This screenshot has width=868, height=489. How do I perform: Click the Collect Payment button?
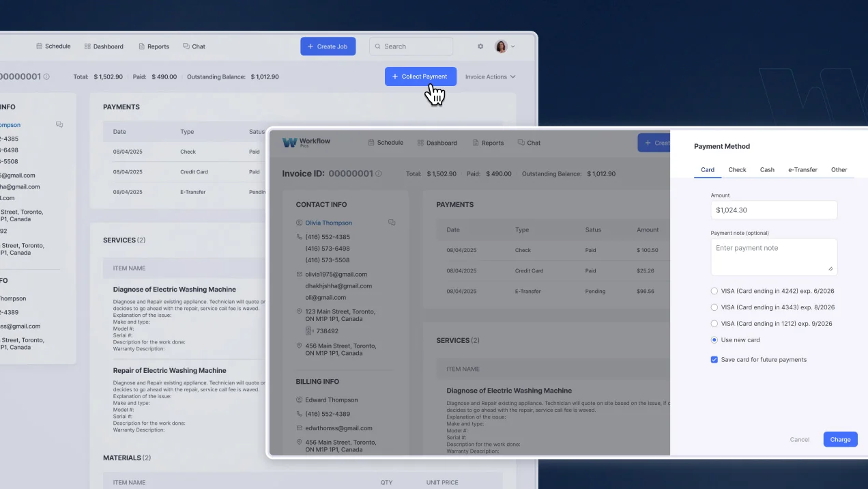[x=420, y=76]
